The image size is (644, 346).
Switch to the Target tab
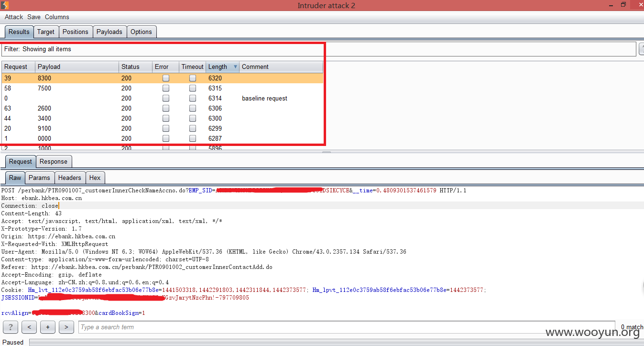pyautogui.click(x=46, y=32)
